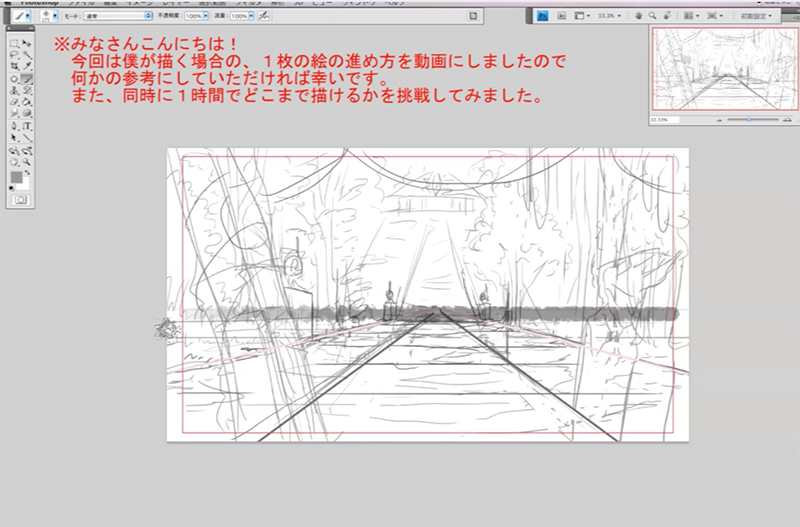Open the Arrange Documents dropdown
The height and width of the screenshot is (527, 800).
[691, 16]
